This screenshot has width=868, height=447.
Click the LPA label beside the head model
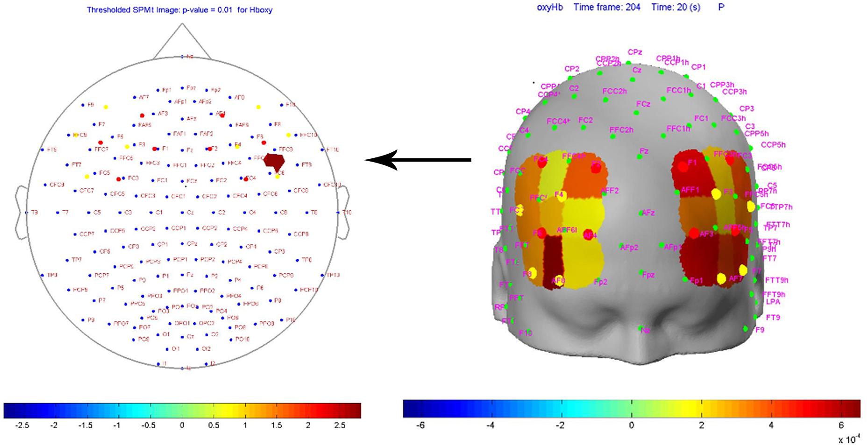click(773, 302)
